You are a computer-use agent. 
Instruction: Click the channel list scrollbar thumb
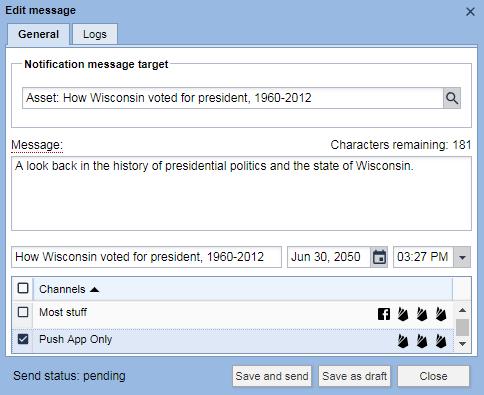point(462,327)
